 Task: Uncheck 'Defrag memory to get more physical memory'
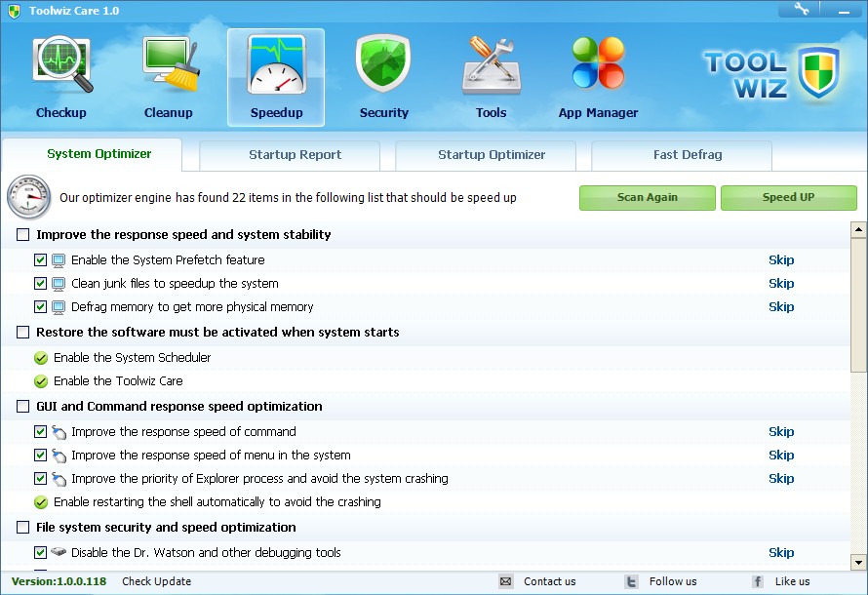[40, 306]
